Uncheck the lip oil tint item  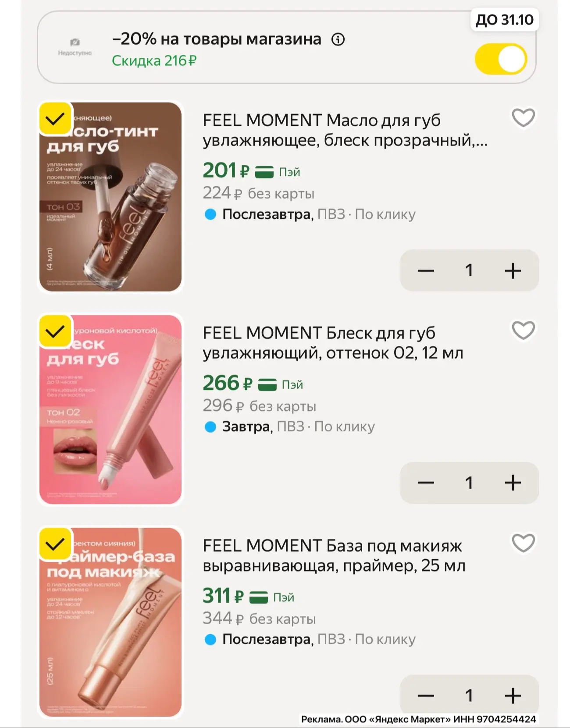tap(55, 118)
